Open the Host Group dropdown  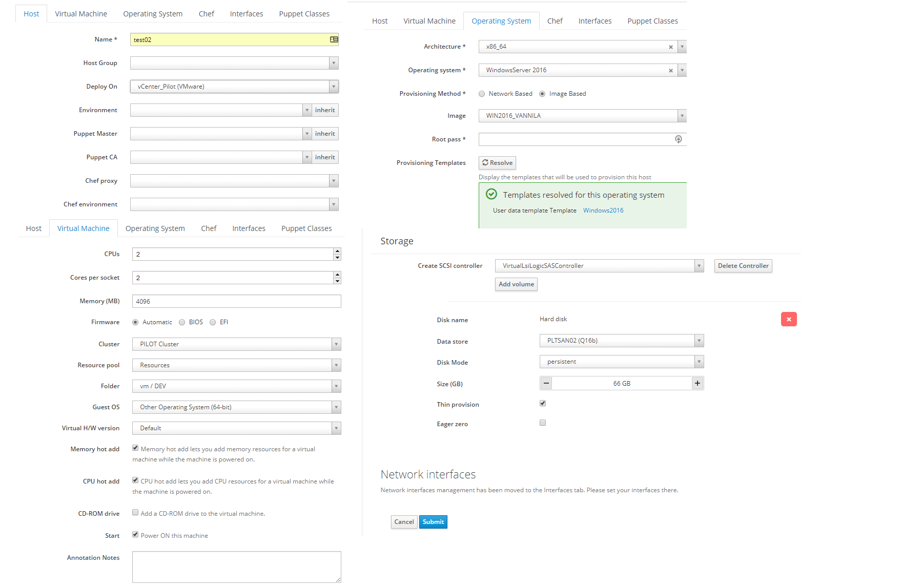[x=234, y=63]
